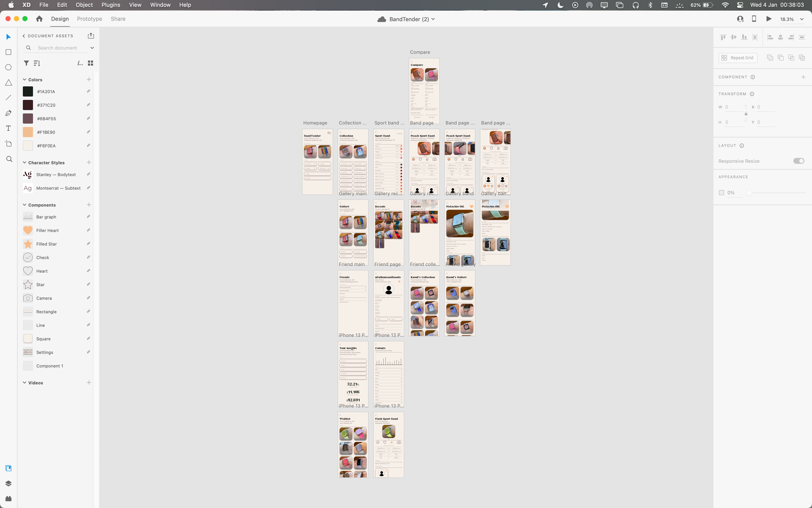Click the device preview icon
The height and width of the screenshot is (508, 812).
point(754,19)
